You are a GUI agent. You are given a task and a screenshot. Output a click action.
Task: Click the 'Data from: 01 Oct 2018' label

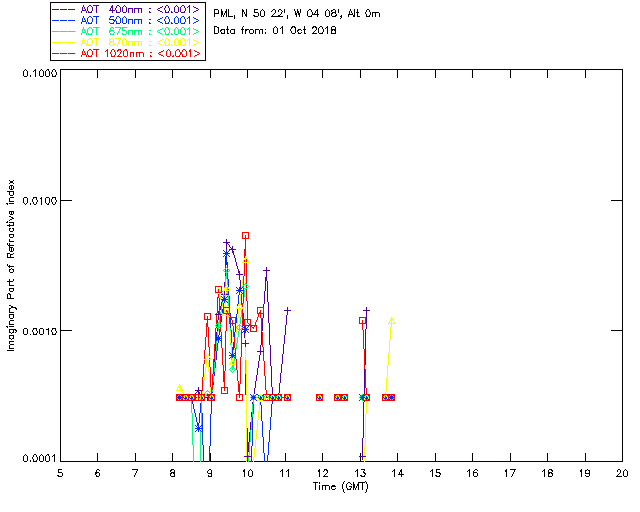click(x=275, y=31)
